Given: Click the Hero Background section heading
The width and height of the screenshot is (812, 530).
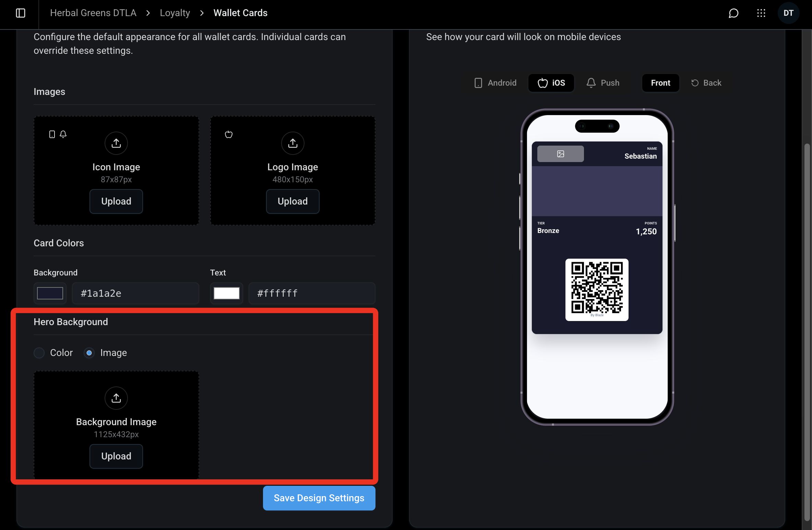Looking at the screenshot, I should tap(71, 322).
